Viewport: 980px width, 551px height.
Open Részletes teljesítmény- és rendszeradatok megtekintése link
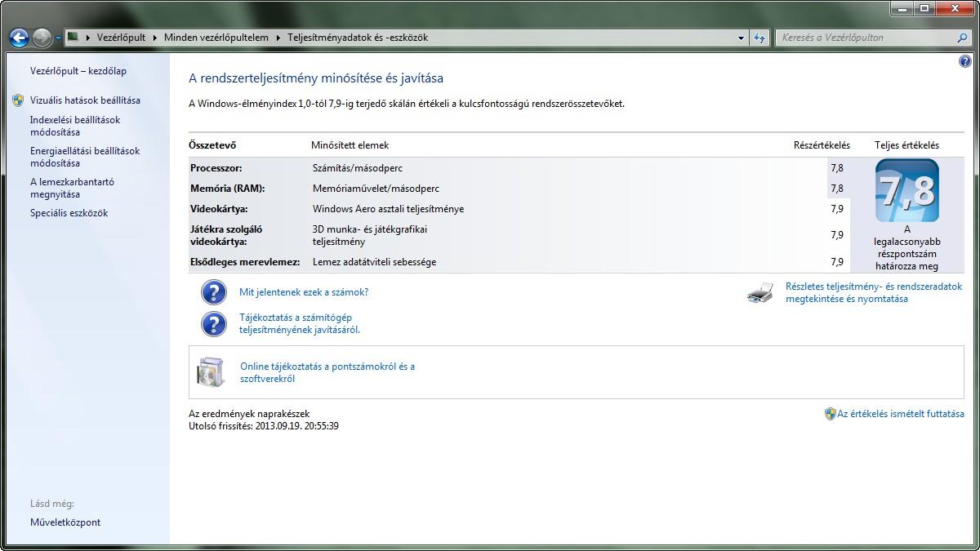[x=874, y=292]
